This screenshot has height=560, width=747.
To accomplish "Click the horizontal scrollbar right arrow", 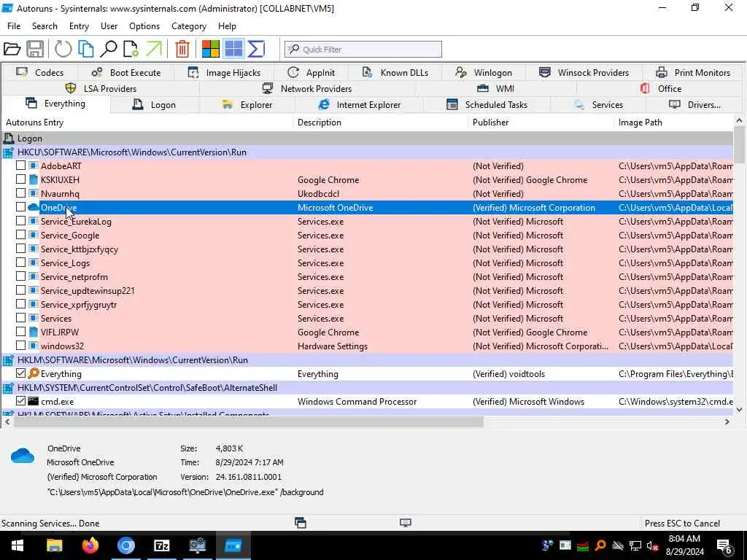I will pos(727,422).
